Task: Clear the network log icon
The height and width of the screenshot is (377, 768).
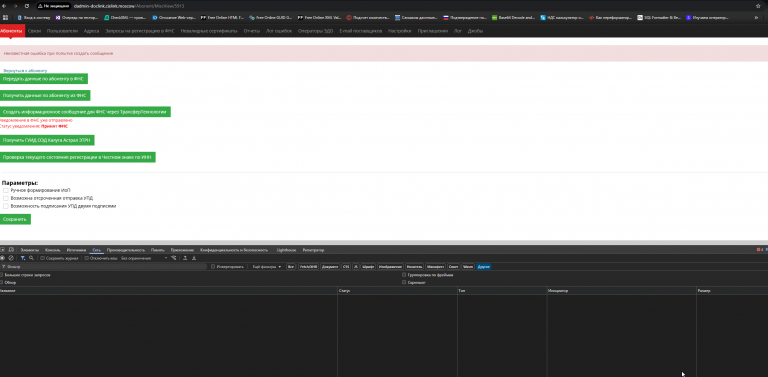Action: (x=11, y=258)
